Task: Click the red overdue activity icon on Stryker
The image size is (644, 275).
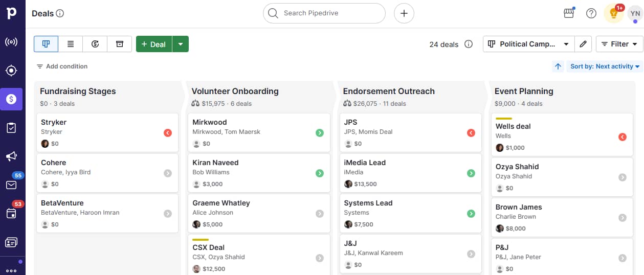Action: click(168, 133)
